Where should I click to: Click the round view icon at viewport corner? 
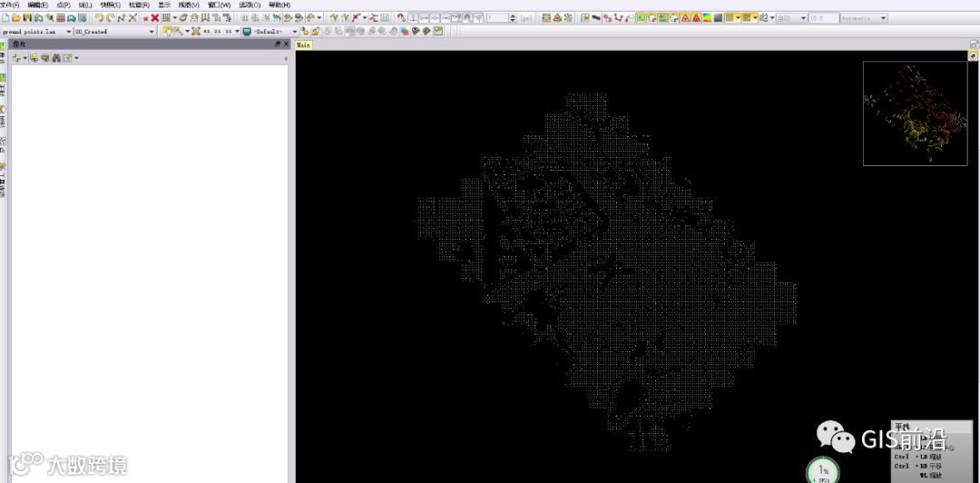pos(973,55)
